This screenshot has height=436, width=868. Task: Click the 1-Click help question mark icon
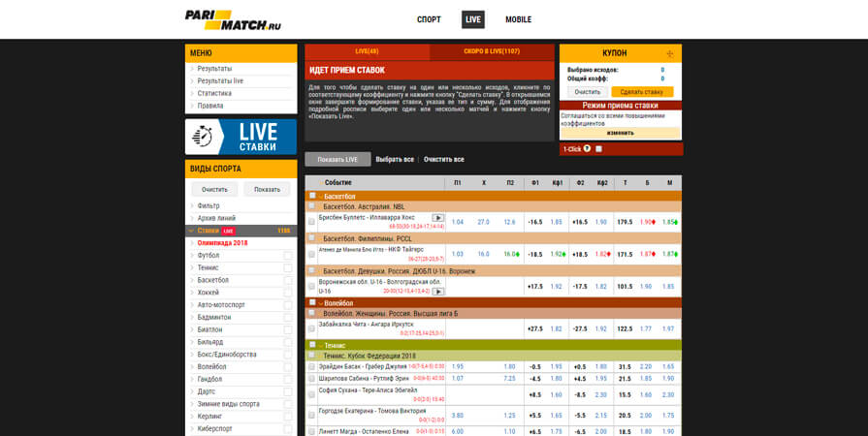coord(587,149)
